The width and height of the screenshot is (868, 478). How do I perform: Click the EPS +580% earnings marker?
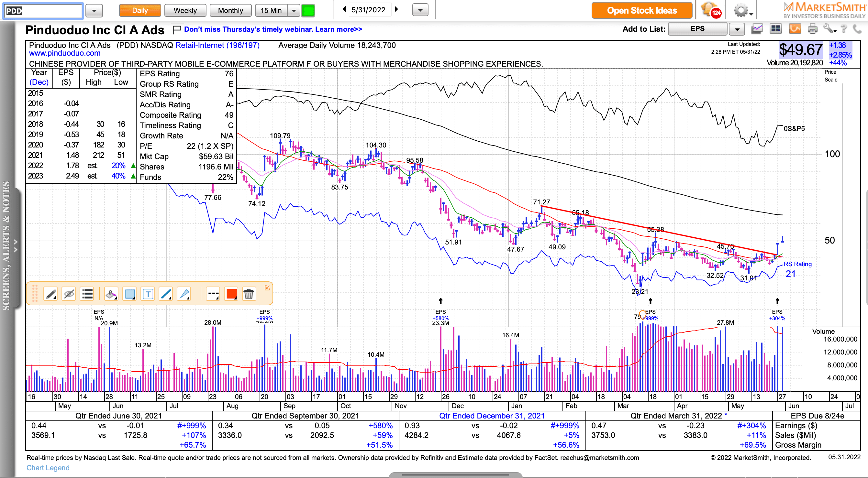(x=440, y=315)
